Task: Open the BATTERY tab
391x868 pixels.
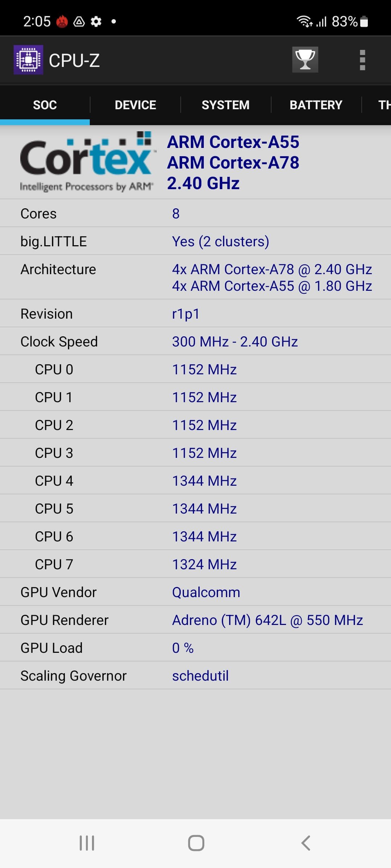Action: click(x=316, y=105)
